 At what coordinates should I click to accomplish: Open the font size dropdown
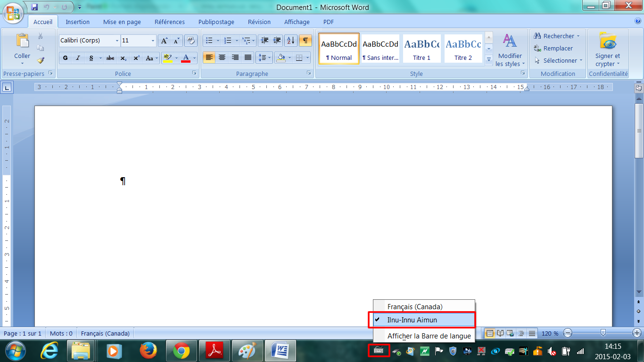pos(153,41)
